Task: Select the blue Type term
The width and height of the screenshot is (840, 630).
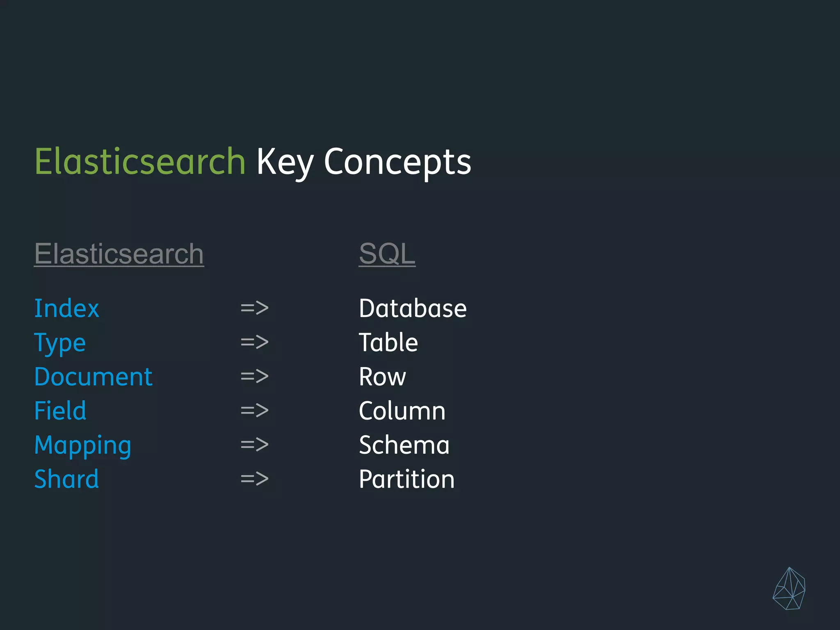Action: click(60, 343)
